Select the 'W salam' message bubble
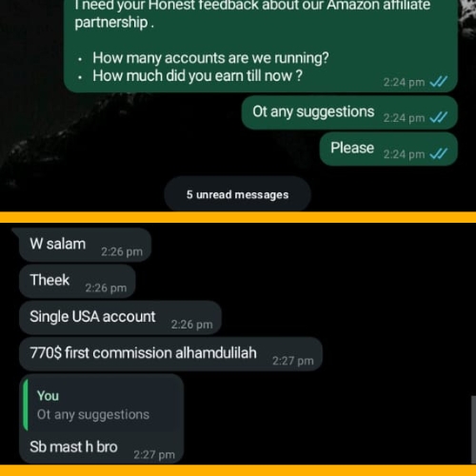Image resolution: width=476 pixels, height=476 pixels. point(85,245)
